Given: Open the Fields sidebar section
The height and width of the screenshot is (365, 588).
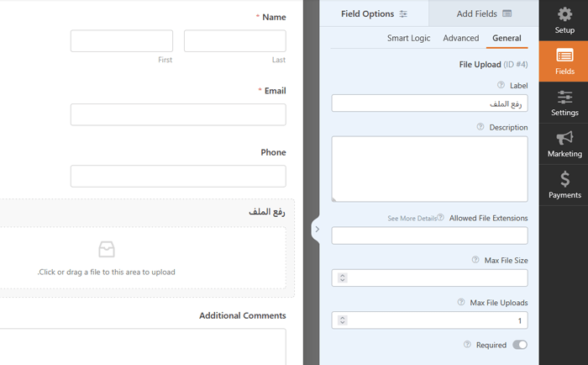Looking at the screenshot, I should tap(564, 61).
